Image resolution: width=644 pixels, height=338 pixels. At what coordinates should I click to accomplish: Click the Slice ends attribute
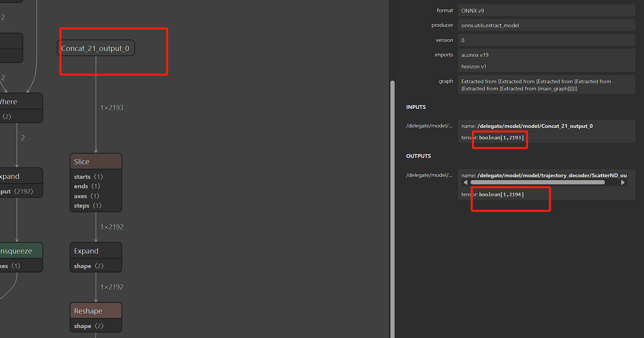click(x=87, y=186)
